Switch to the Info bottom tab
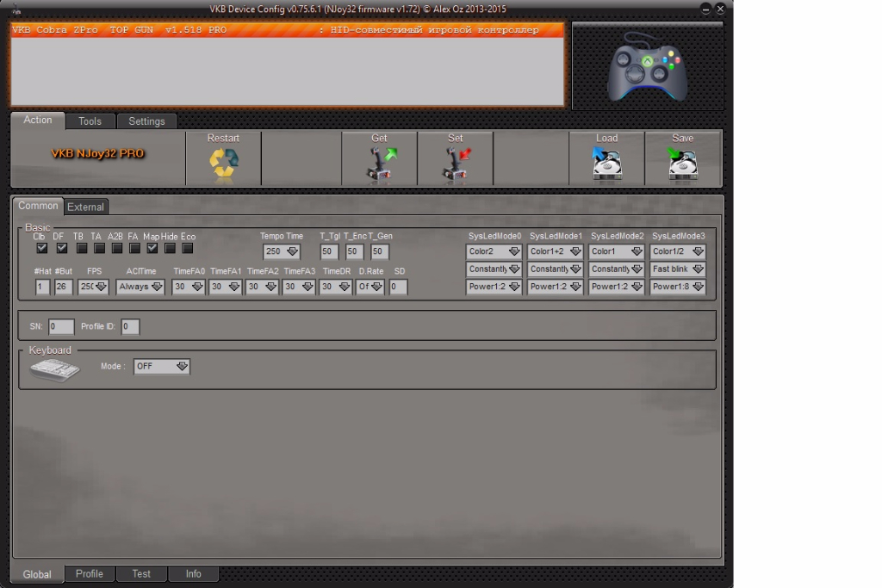 194,573
